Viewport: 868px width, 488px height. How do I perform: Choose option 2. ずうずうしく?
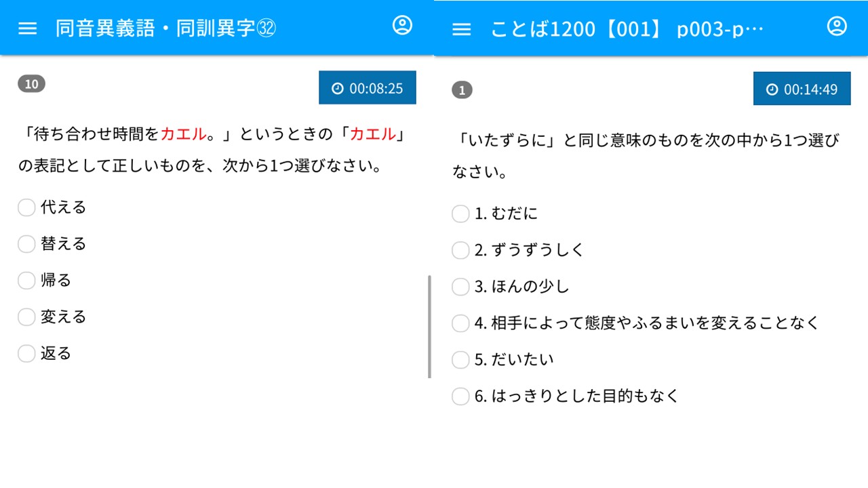tap(460, 251)
